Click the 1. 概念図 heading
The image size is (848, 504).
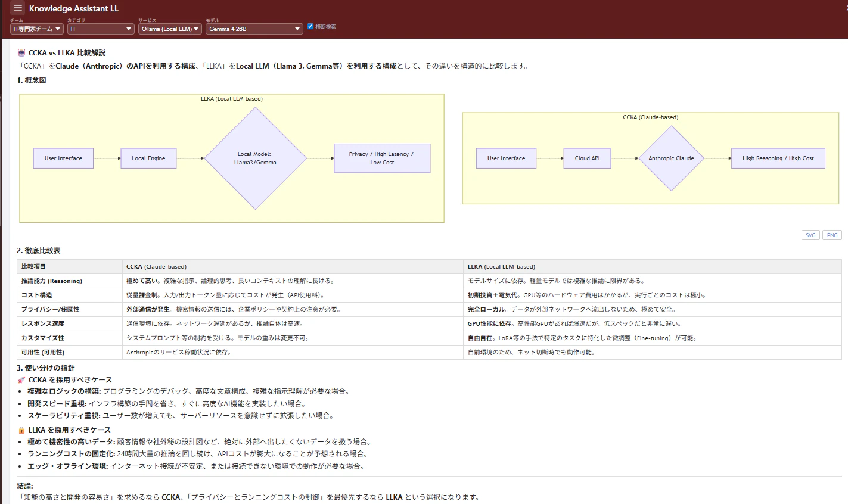(32, 80)
